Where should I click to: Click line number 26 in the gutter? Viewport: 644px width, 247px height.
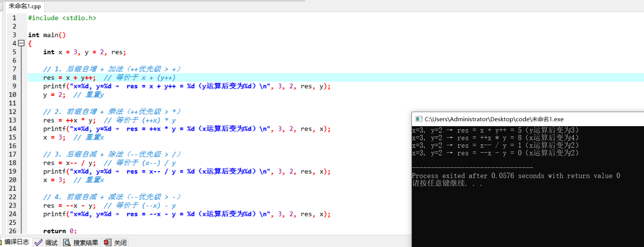(x=12, y=231)
